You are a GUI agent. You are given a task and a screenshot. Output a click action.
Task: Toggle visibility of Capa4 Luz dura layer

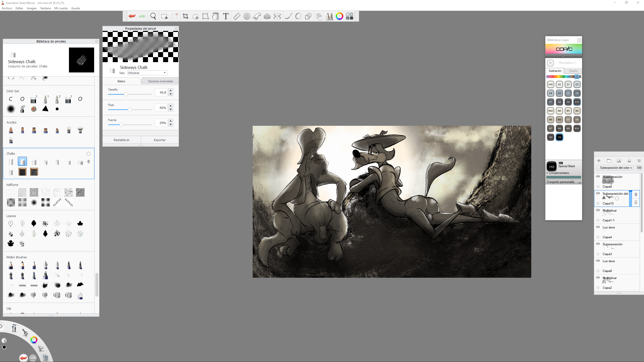[x=598, y=227]
